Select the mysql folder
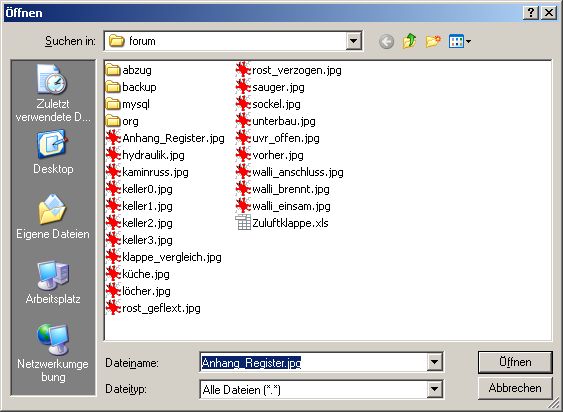The height and width of the screenshot is (412, 563). [128, 104]
